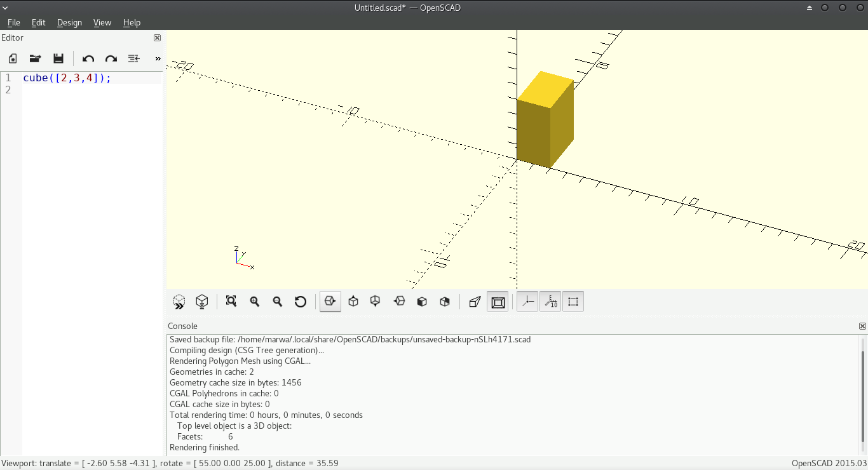Click line number 1 in the editor margin
Image resolution: width=868 pixels, height=470 pixels.
8,78
